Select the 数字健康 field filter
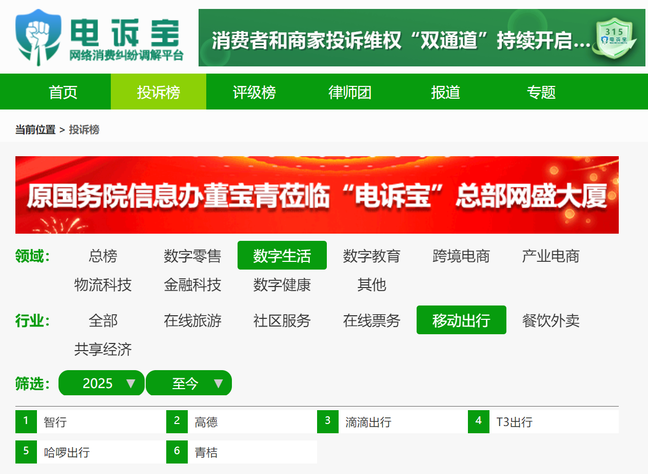 tap(282, 285)
